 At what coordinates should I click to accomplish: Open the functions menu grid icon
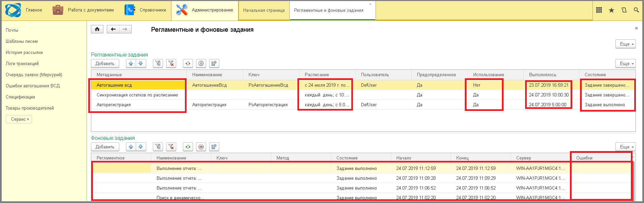pos(599,10)
